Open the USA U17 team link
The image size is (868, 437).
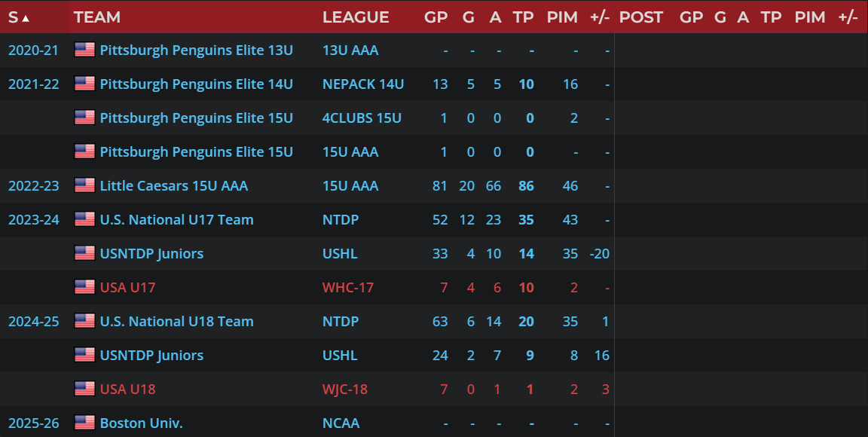127,287
